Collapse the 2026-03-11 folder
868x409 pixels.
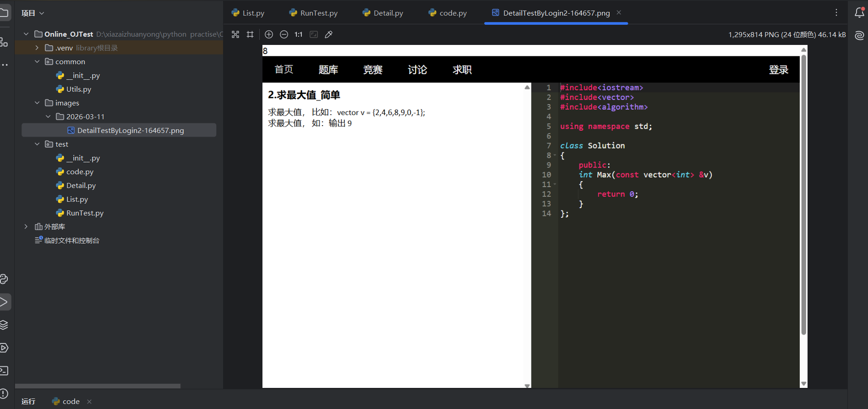[48, 116]
